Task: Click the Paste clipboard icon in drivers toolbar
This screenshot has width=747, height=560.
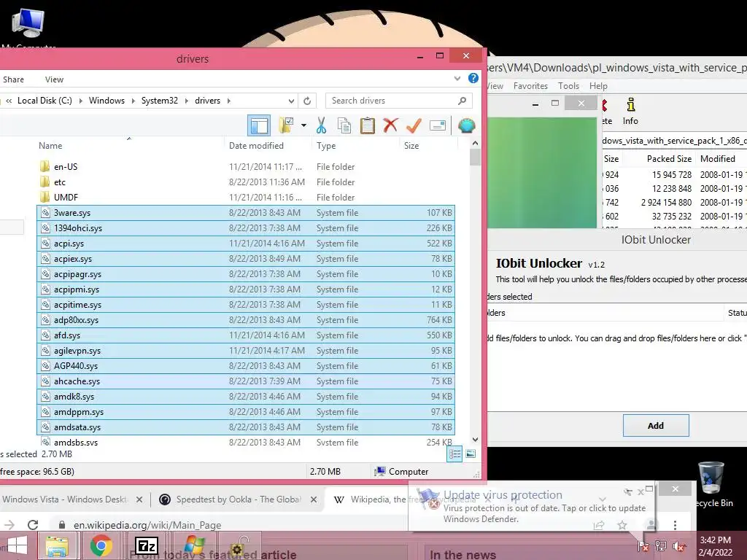Action: click(368, 125)
